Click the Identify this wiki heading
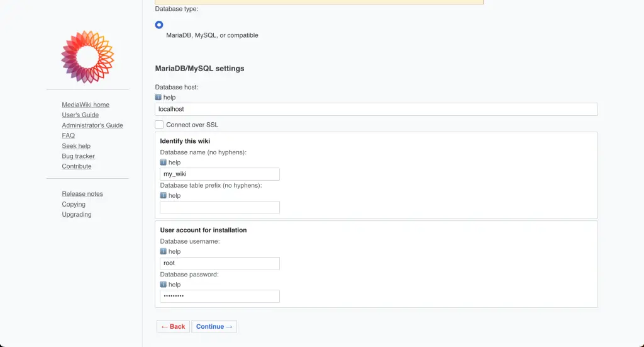 pyautogui.click(x=185, y=141)
